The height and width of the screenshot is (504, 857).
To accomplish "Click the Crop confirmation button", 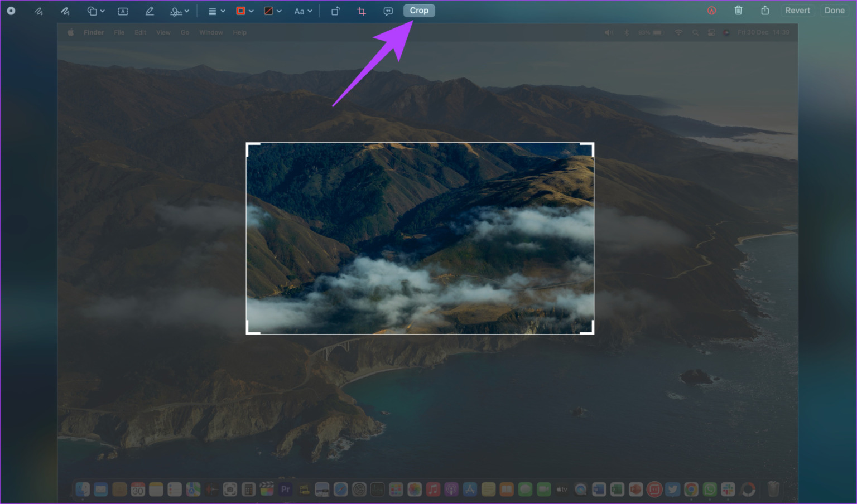I will [x=419, y=10].
